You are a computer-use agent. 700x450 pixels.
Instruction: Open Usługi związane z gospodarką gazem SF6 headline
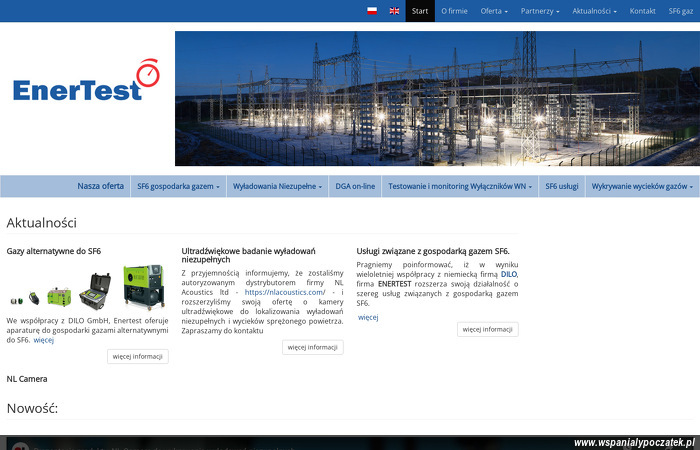(x=433, y=251)
